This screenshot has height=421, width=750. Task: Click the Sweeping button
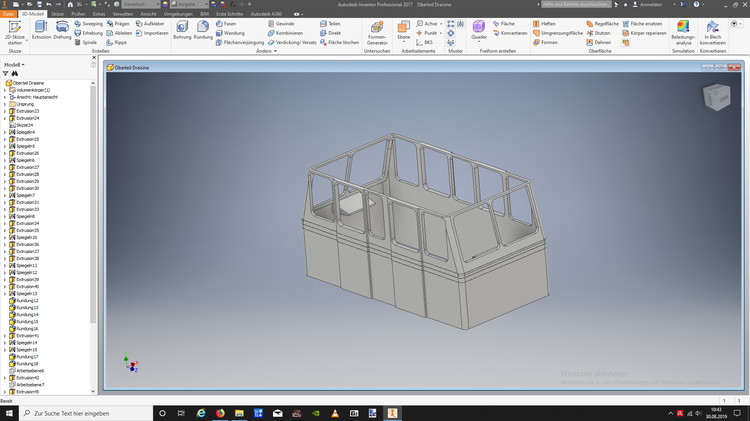(x=88, y=23)
